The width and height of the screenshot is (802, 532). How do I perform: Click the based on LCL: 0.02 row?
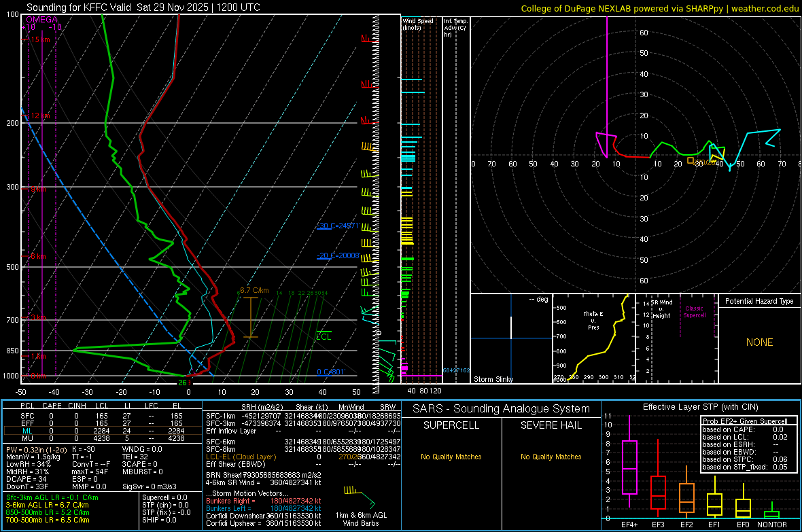pos(745,437)
